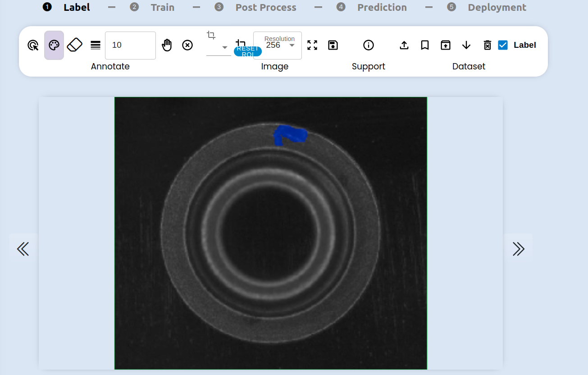Open the crop dropdown arrow
This screenshot has height=375, width=588.
(224, 48)
